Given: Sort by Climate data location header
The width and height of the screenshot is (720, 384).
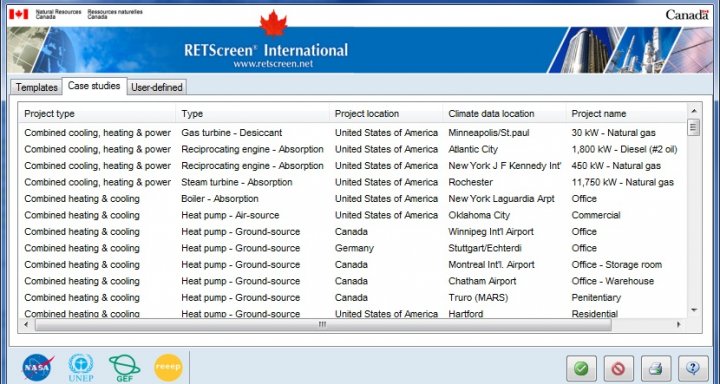Looking at the screenshot, I should (x=504, y=113).
